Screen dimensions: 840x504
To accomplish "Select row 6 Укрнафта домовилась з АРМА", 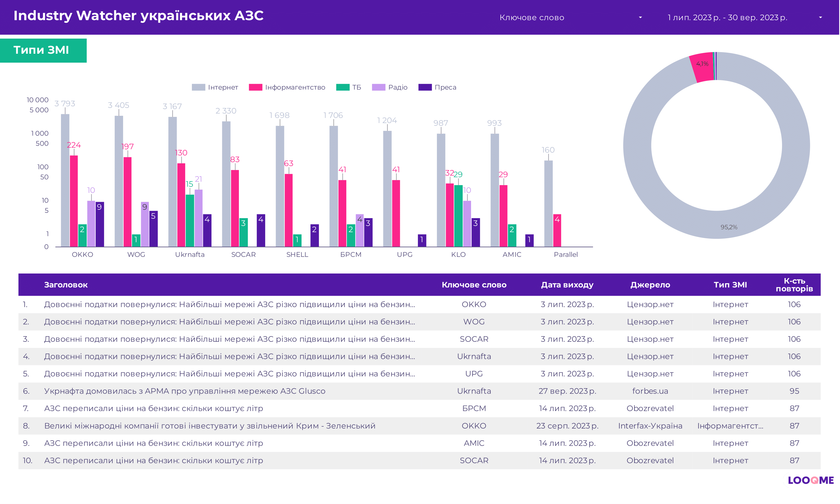I will click(x=184, y=391).
